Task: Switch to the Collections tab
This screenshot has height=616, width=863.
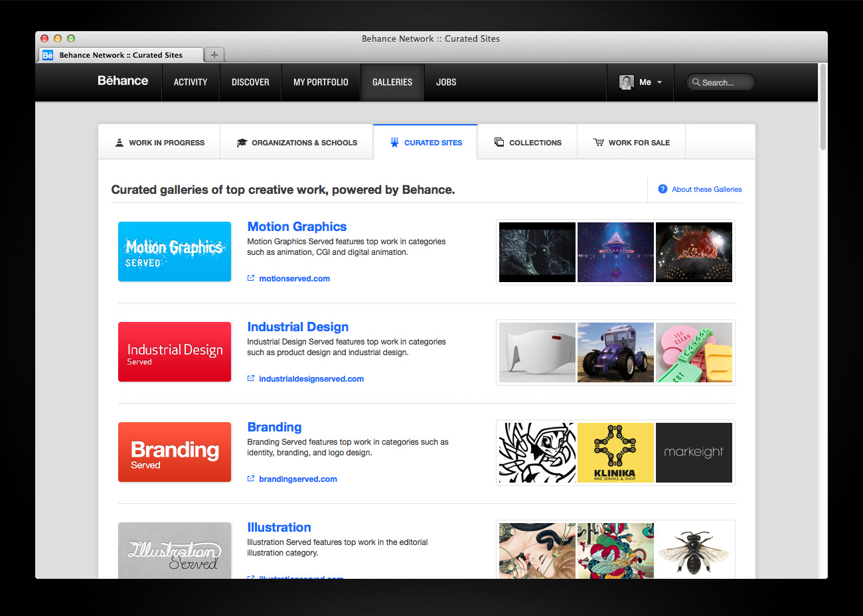Action: tap(528, 142)
